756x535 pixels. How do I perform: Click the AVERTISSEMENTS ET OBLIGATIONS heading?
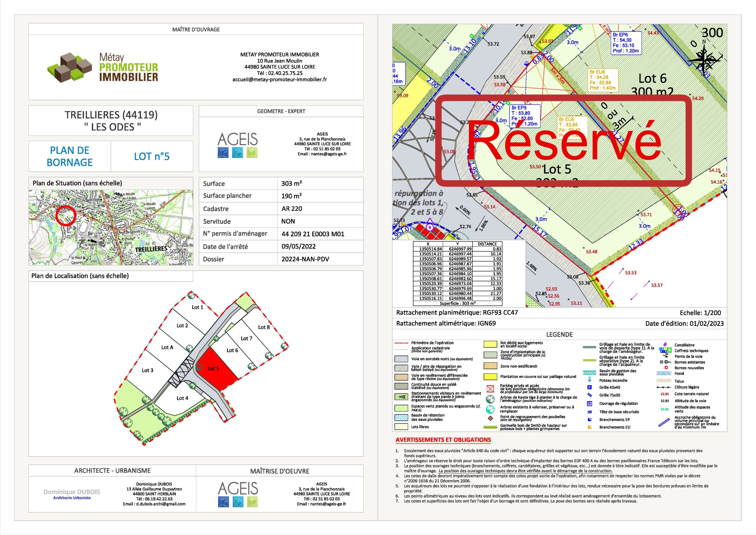[x=443, y=440]
